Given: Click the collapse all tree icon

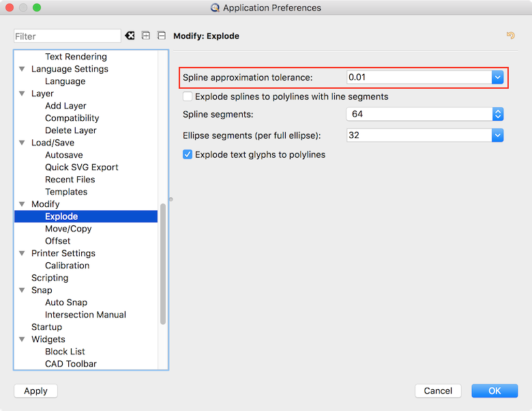Looking at the screenshot, I should 162,36.
